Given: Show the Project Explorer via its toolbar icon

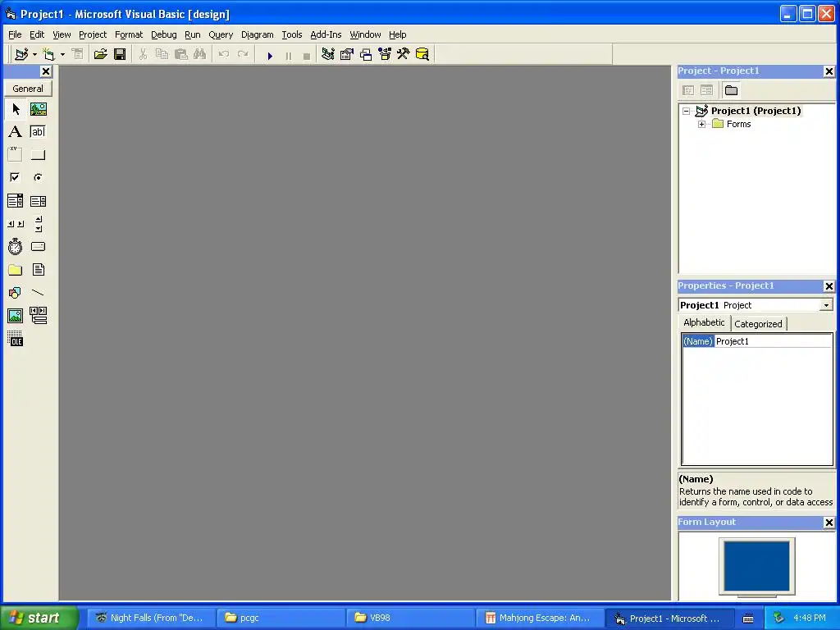Looking at the screenshot, I should [x=328, y=54].
